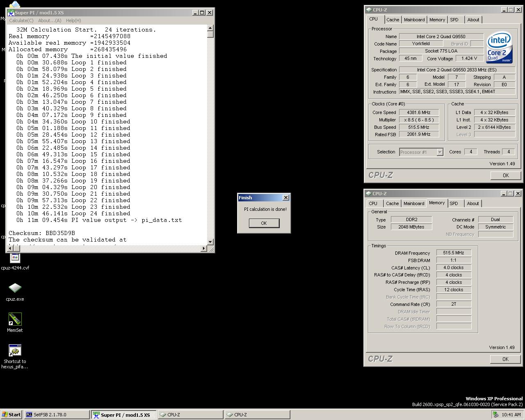
Task: Click the Name field Intel Core 2 Quad Q9550
Action: [x=441, y=37]
